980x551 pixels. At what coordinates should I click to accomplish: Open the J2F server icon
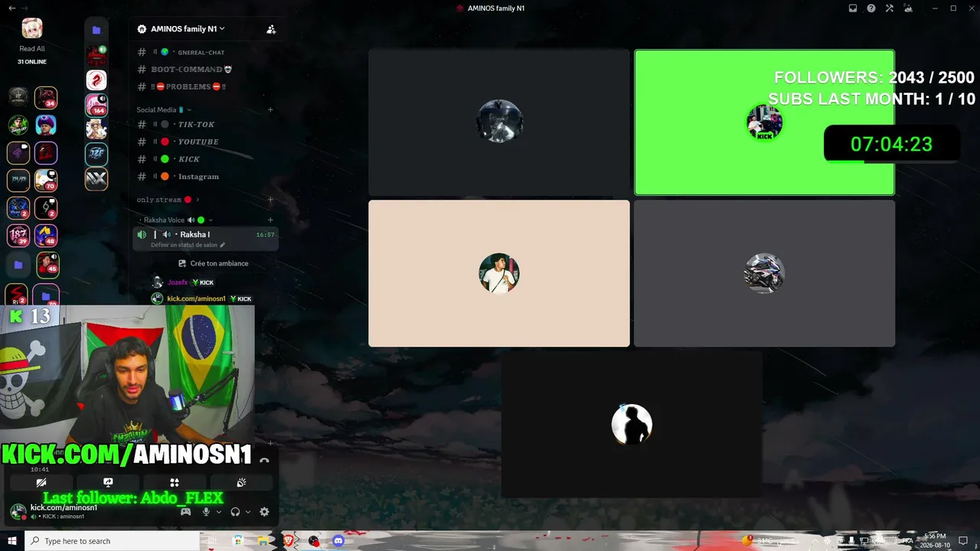click(96, 154)
